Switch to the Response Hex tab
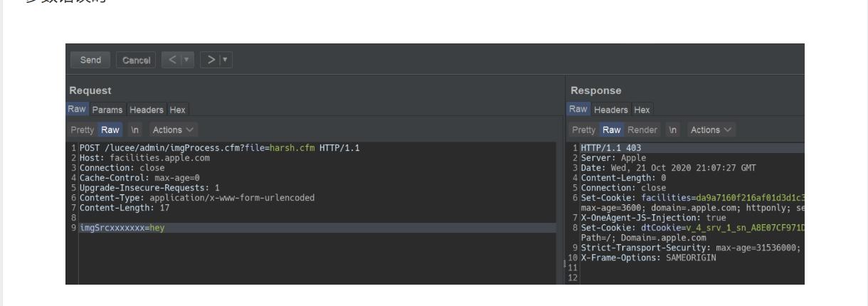Image resolution: width=868 pixels, height=306 pixels. (642, 110)
